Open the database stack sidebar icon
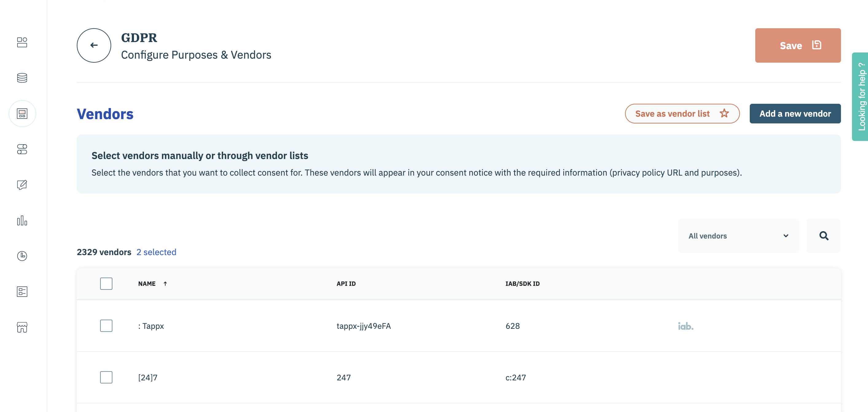 coord(22,78)
